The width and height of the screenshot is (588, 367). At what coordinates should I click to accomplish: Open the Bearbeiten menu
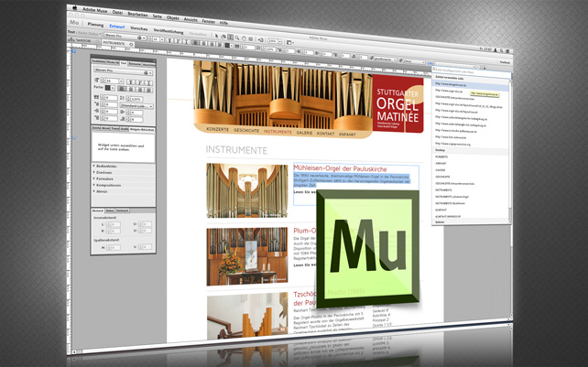pyautogui.click(x=137, y=15)
